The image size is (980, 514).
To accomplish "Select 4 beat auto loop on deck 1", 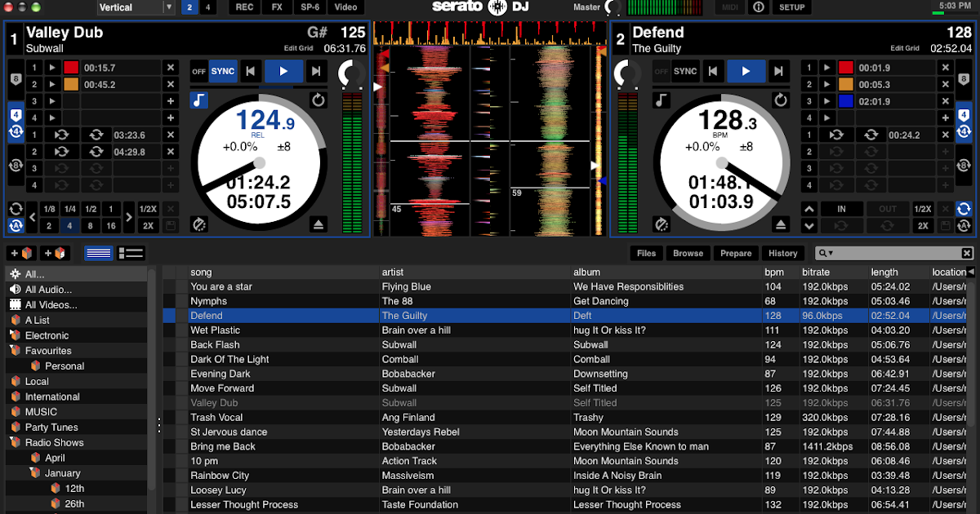I will coord(70,226).
